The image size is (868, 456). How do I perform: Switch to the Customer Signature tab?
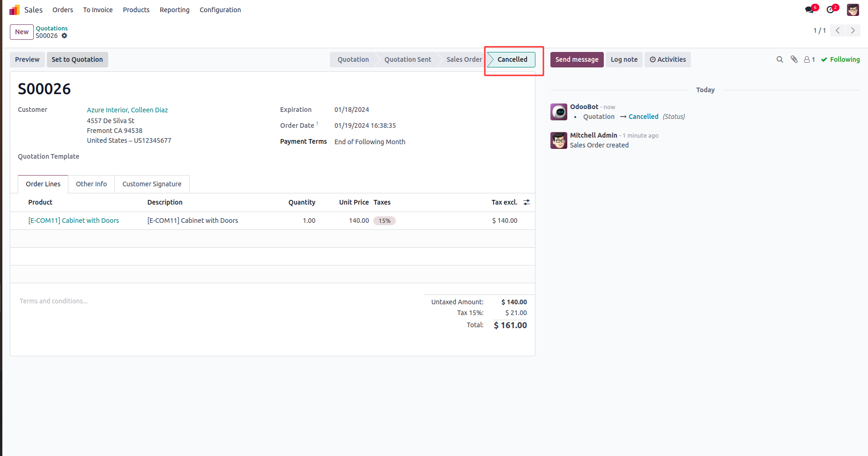[x=152, y=184]
